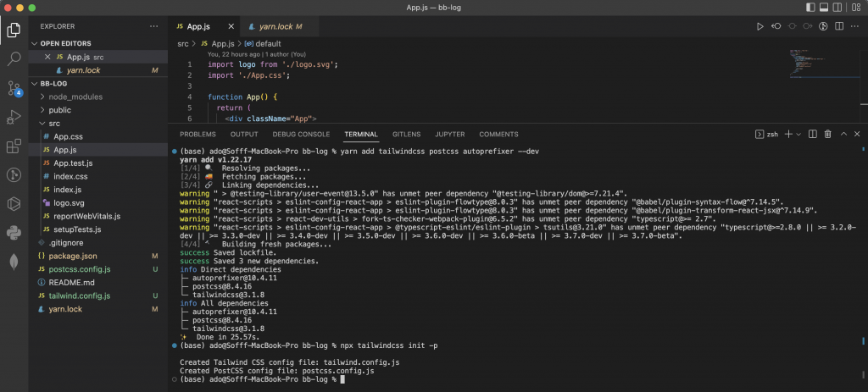Split the terminal panel
The image size is (868, 392).
(x=813, y=134)
